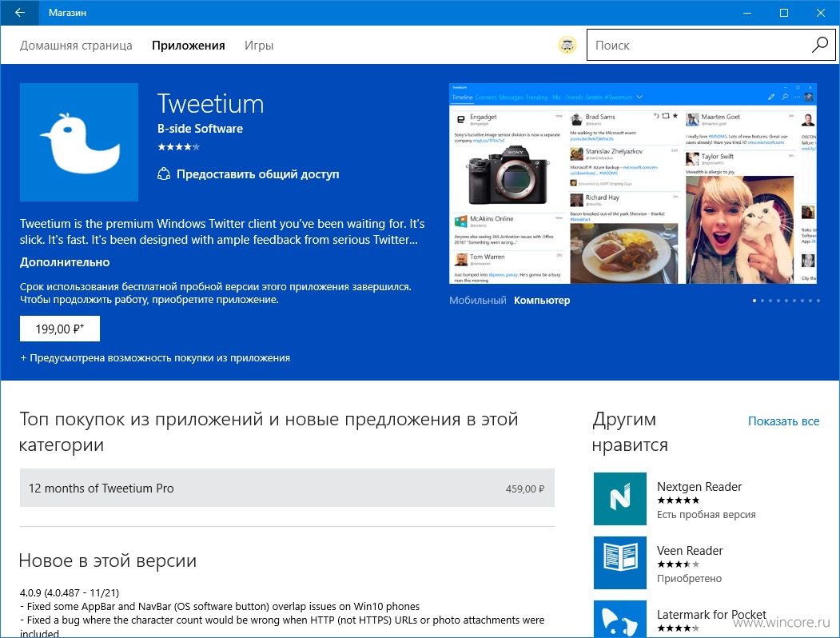Image resolution: width=840 pixels, height=638 pixels.
Task: Switch screenshots to Компьютер
Action: [x=542, y=301]
